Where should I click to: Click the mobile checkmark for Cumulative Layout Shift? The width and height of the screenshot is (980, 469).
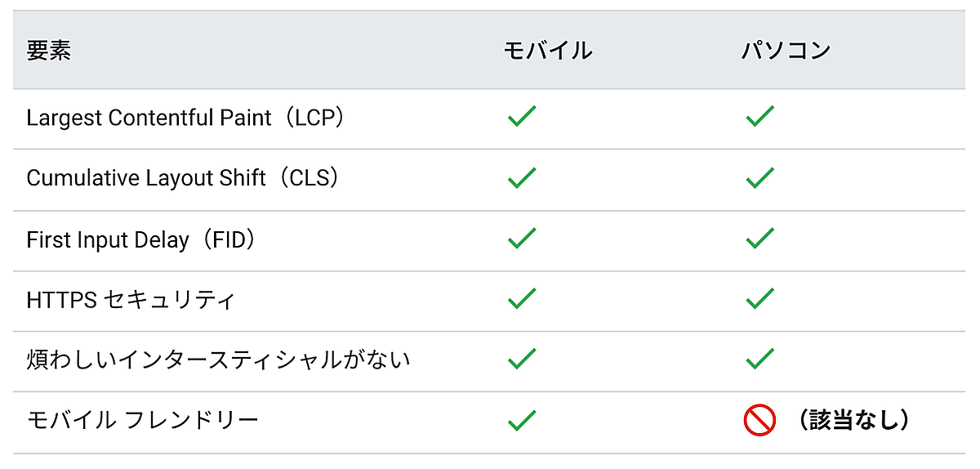521,178
